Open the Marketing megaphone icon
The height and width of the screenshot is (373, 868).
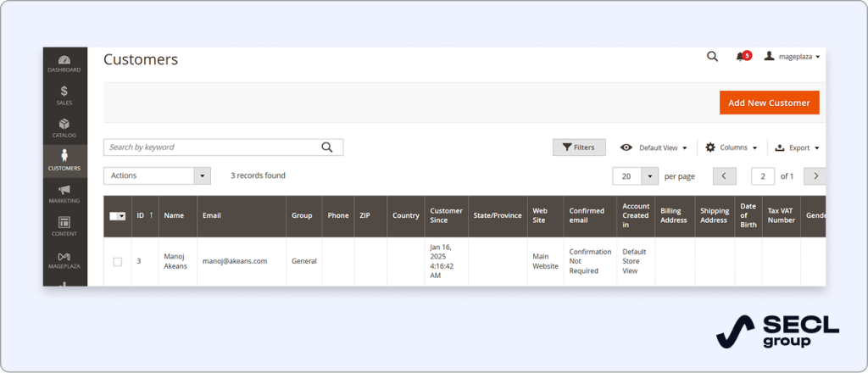point(64,193)
